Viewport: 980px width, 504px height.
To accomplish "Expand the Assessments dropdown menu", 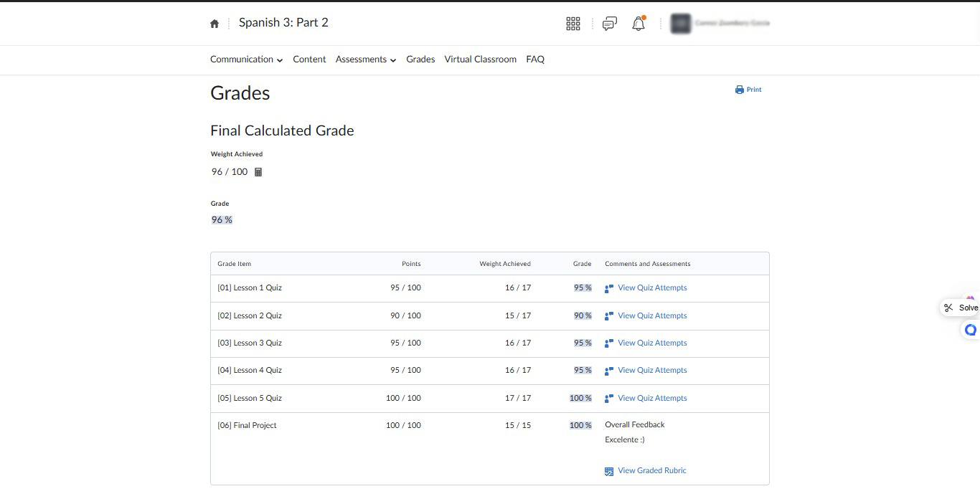I will click(365, 60).
